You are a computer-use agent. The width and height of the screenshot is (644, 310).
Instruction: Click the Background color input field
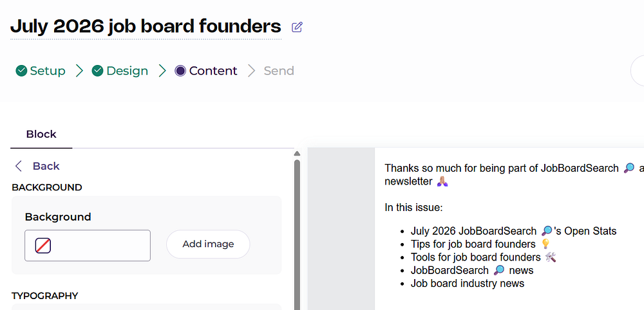(x=88, y=246)
